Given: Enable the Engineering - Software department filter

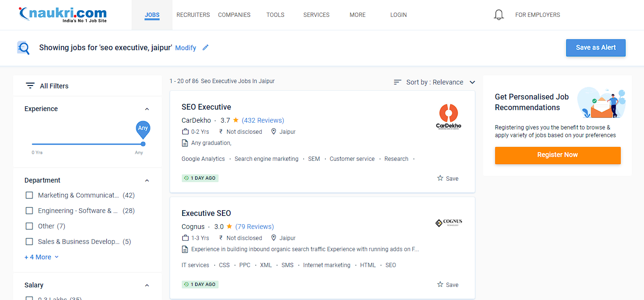Looking at the screenshot, I should [x=29, y=210].
